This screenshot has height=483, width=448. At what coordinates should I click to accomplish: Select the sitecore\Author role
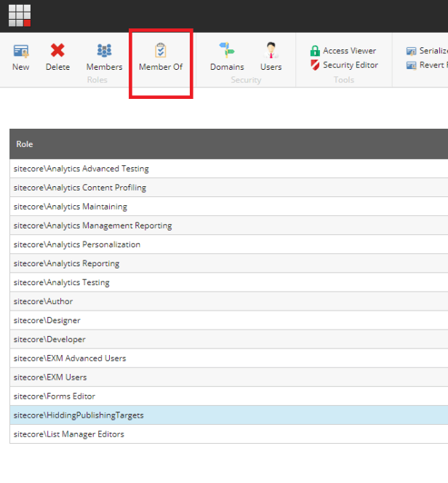point(44,301)
